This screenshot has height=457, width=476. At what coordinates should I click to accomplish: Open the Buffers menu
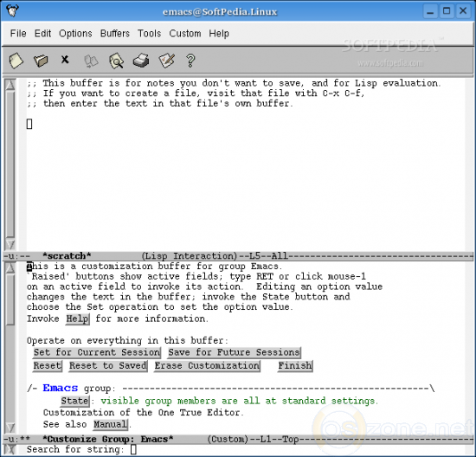click(x=115, y=33)
